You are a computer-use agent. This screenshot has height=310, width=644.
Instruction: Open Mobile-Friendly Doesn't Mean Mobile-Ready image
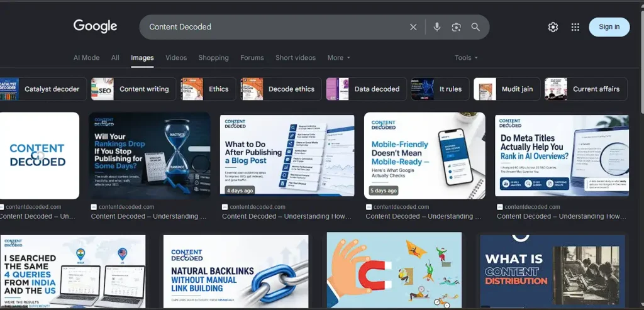tap(425, 155)
